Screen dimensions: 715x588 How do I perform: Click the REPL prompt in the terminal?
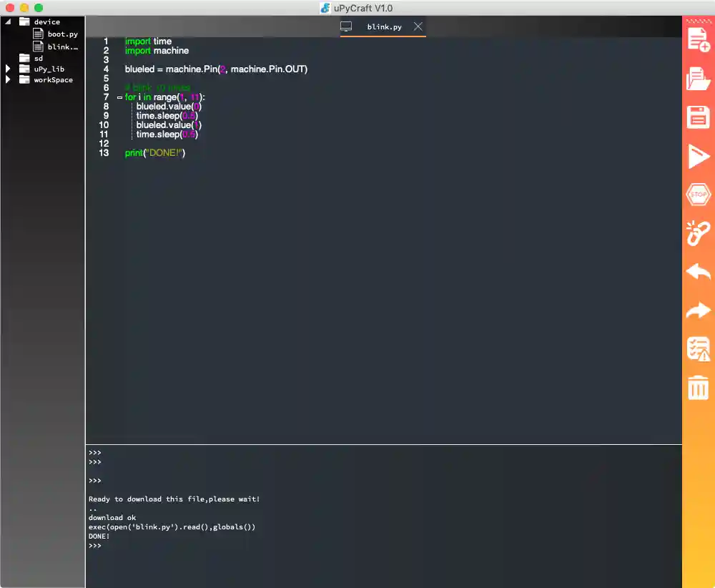coord(94,545)
